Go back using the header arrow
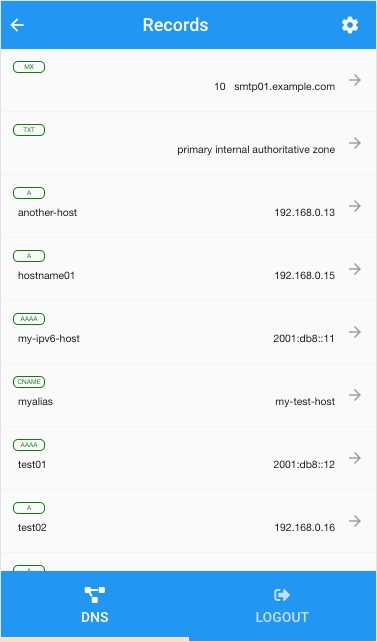The image size is (377, 642). coord(17,25)
